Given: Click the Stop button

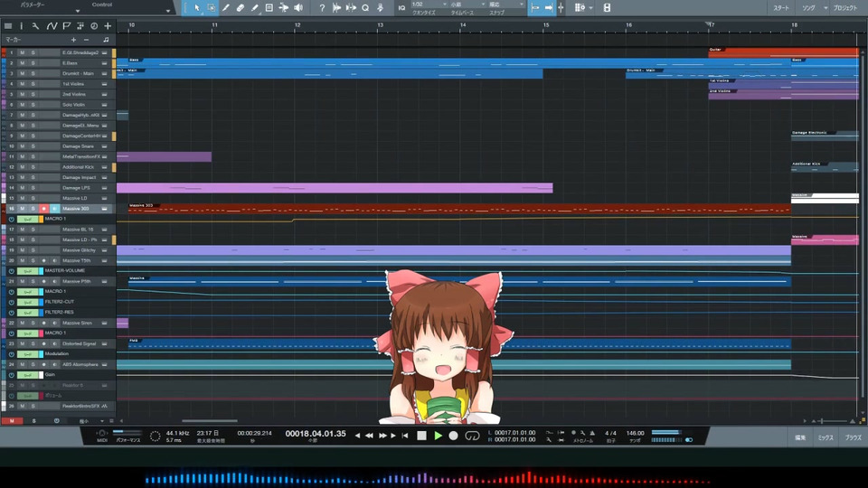Looking at the screenshot, I should 422,436.
